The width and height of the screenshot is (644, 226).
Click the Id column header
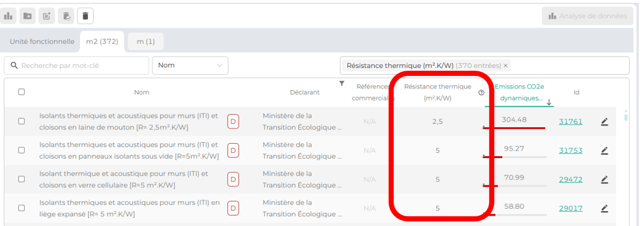tap(576, 93)
